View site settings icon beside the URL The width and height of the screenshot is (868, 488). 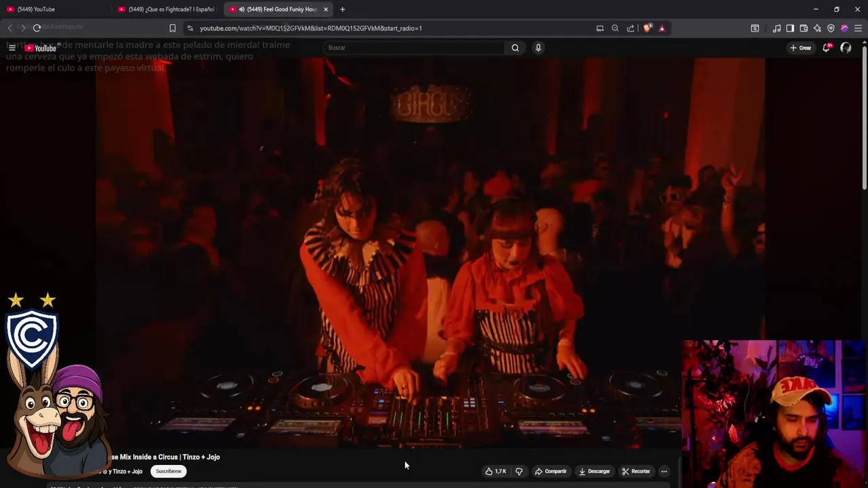(190, 28)
